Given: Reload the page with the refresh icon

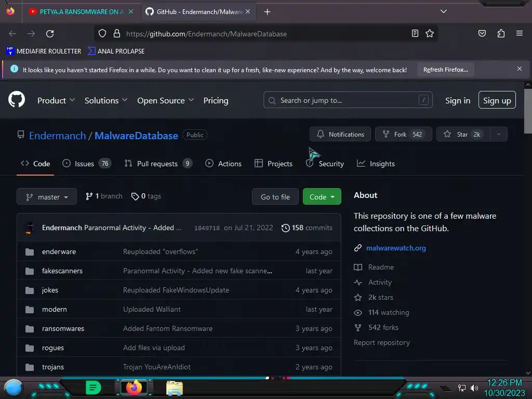Looking at the screenshot, I should (50, 34).
